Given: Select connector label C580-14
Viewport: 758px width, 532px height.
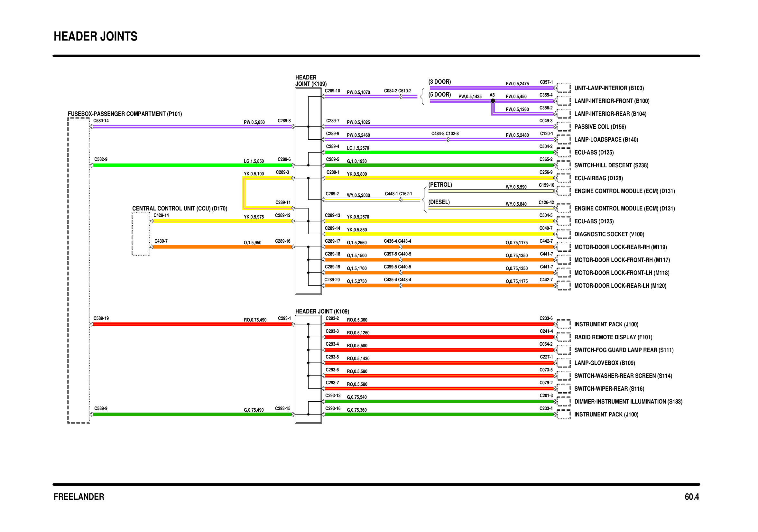Looking at the screenshot, I should [x=101, y=121].
